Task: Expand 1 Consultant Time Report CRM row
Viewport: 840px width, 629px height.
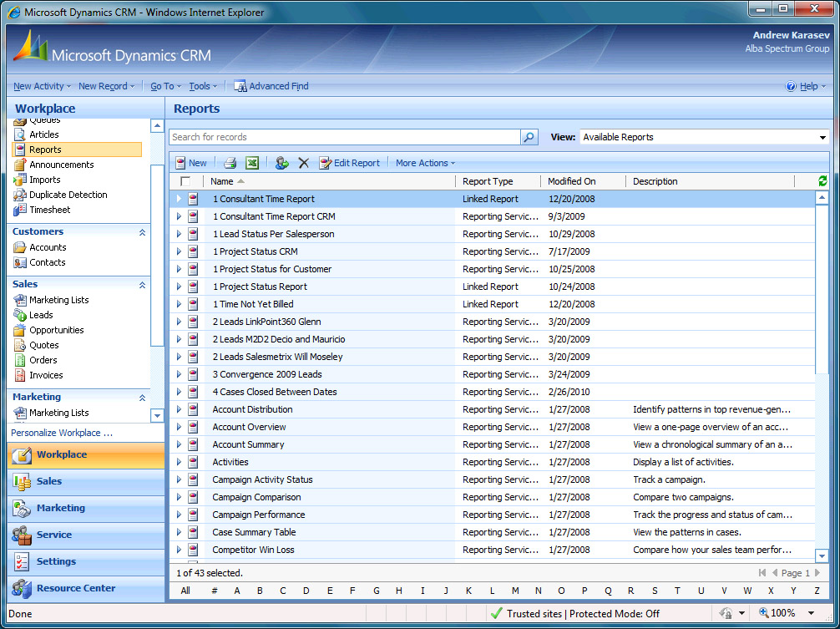Action: (x=179, y=216)
